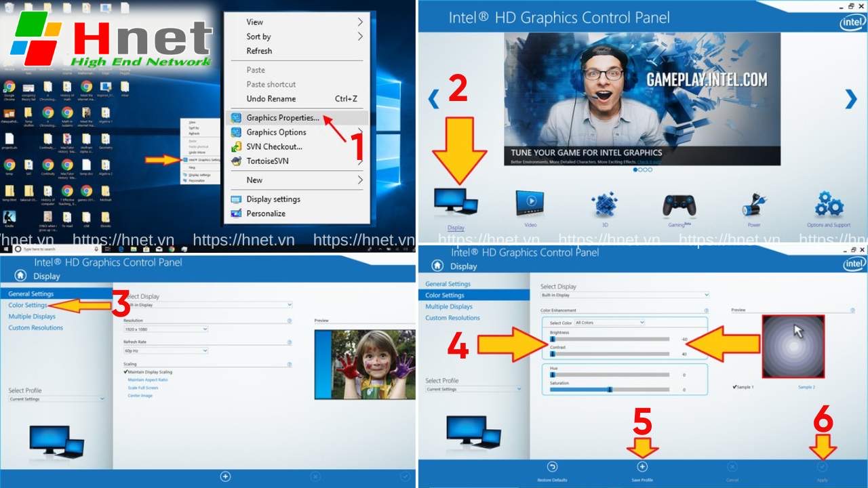
Task: Click the TortoiseSVN turtle icon in context menu
Action: (236, 161)
